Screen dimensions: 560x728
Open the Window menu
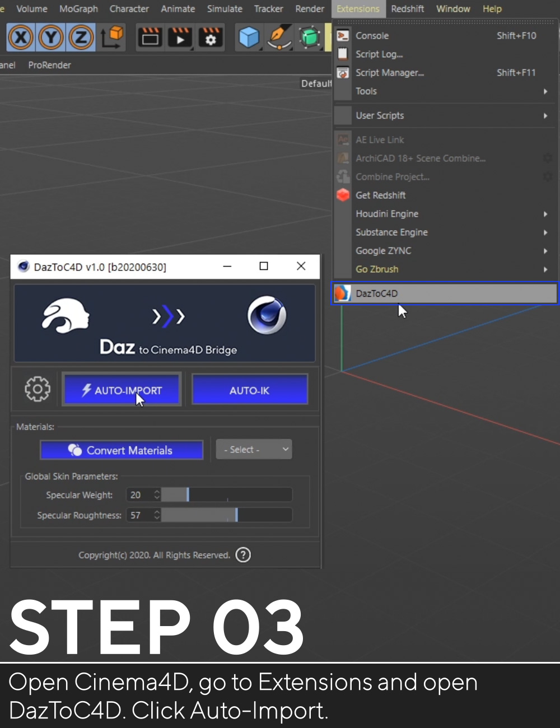[x=453, y=9]
